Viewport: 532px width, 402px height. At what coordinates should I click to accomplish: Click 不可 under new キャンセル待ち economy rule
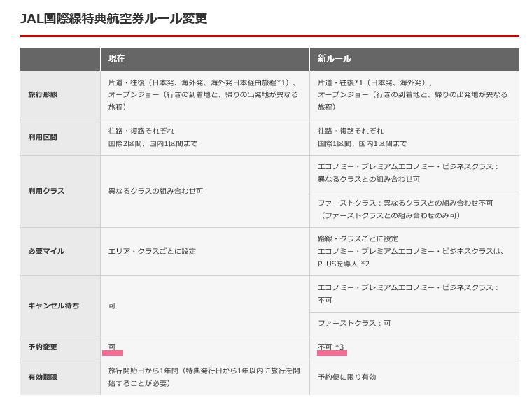tap(325, 301)
